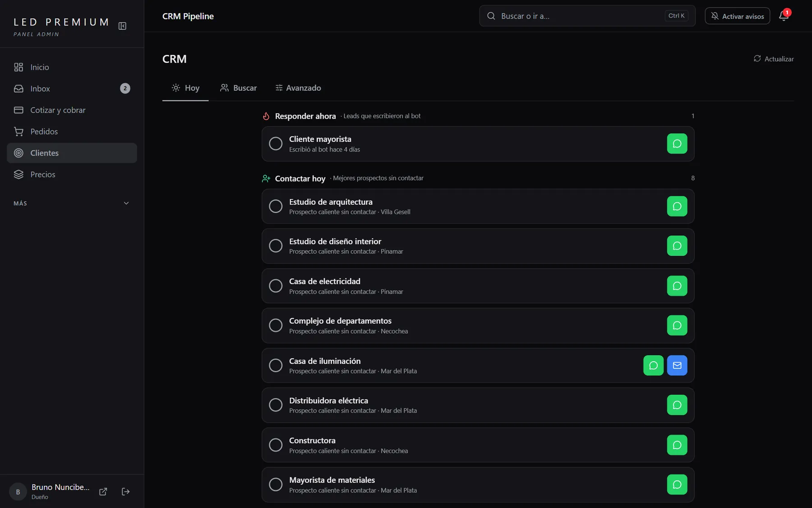Mark Casa de iluminación as done
This screenshot has height=508, width=812.
point(276,365)
